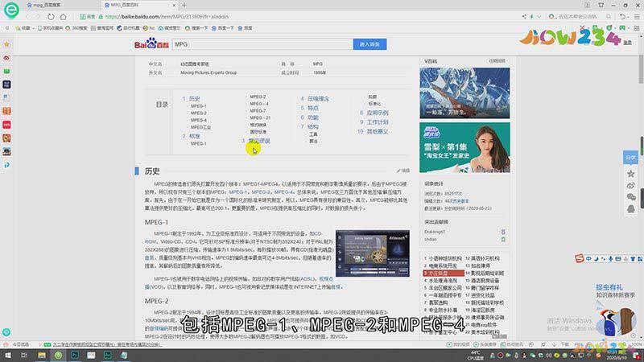Click the magnifier in browser search box

click(x=609, y=17)
